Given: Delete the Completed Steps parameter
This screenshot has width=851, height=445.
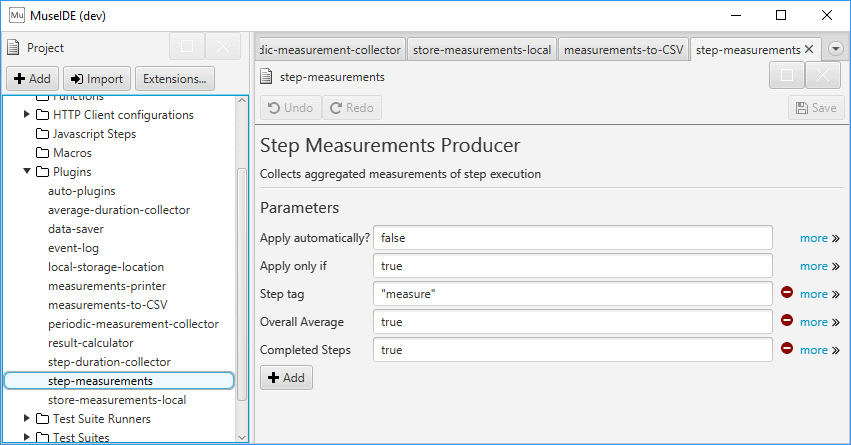Looking at the screenshot, I should [x=787, y=350].
